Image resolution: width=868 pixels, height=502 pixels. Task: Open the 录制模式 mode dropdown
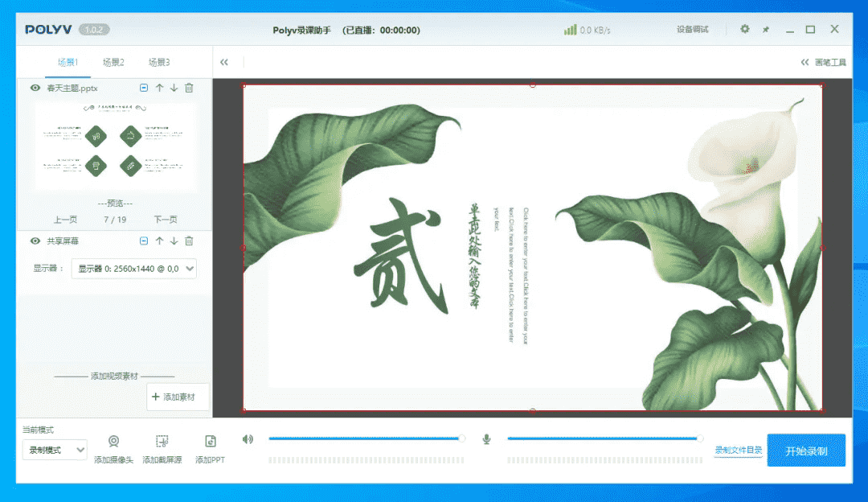pyautogui.click(x=55, y=450)
